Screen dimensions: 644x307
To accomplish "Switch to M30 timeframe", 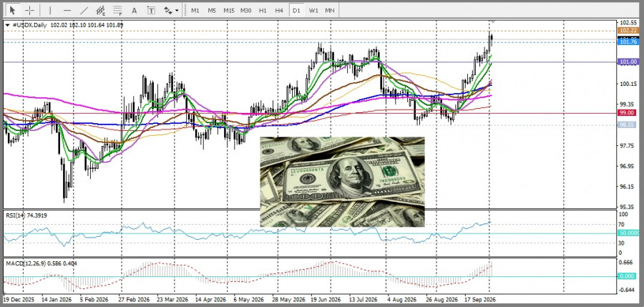I will tap(245, 10).
